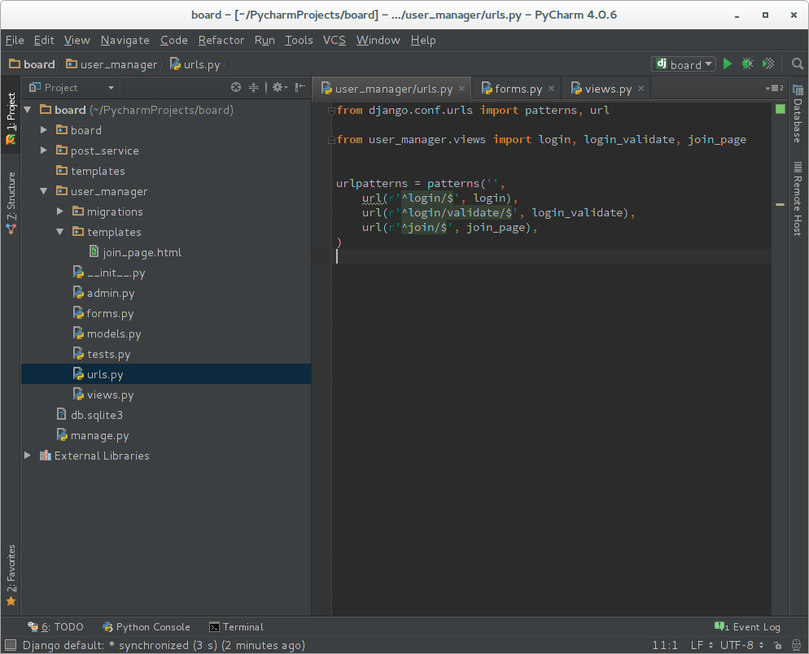Click urls.py breadcrumb in navigation bar
809x654 pixels.
tap(195, 64)
